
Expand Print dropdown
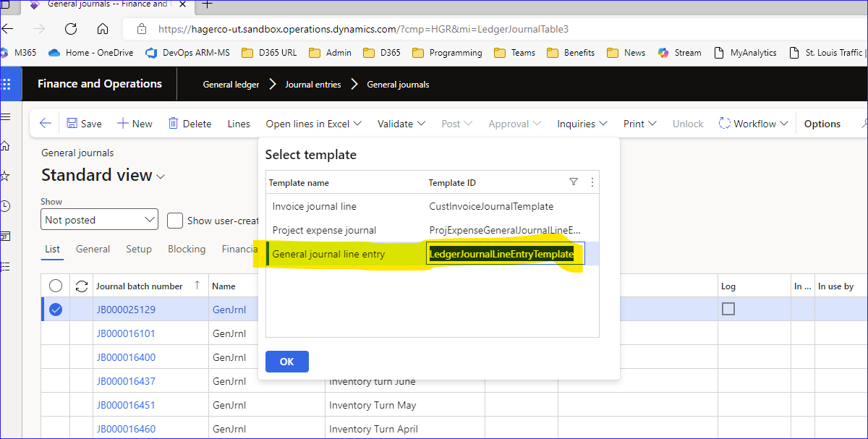point(640,124)
